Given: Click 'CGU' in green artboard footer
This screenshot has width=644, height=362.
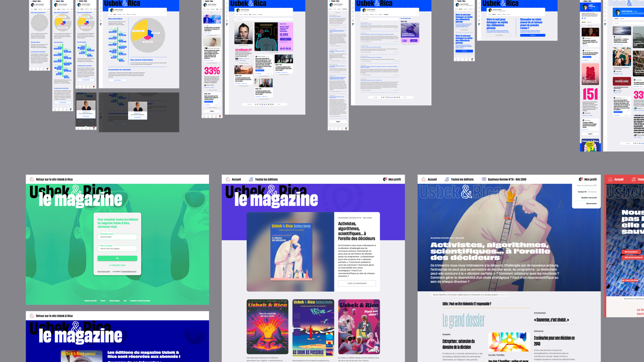Looking at the screenshot, I should pos(125,301).
